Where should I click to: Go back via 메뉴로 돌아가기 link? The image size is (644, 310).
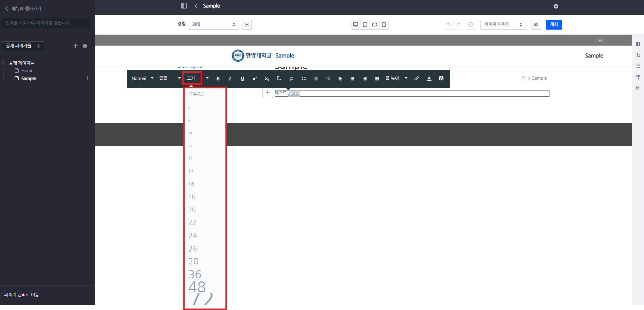pos(23,9)
